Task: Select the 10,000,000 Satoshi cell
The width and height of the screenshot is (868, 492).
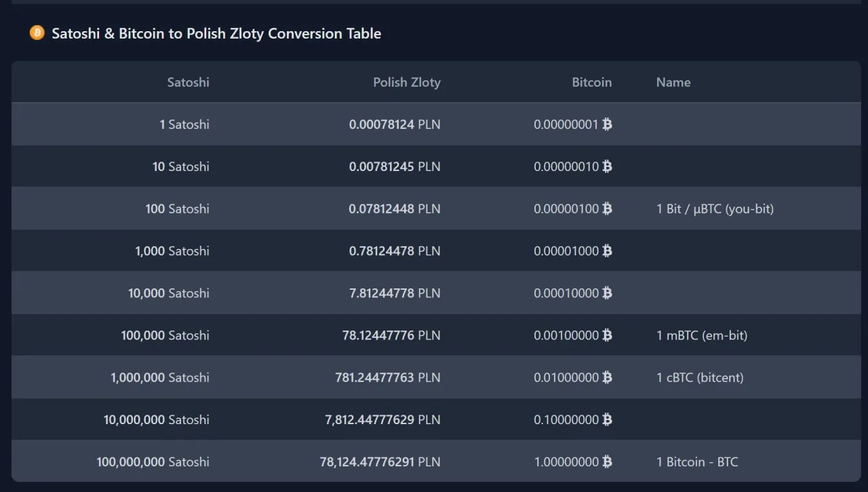Action: pos(157,419)
